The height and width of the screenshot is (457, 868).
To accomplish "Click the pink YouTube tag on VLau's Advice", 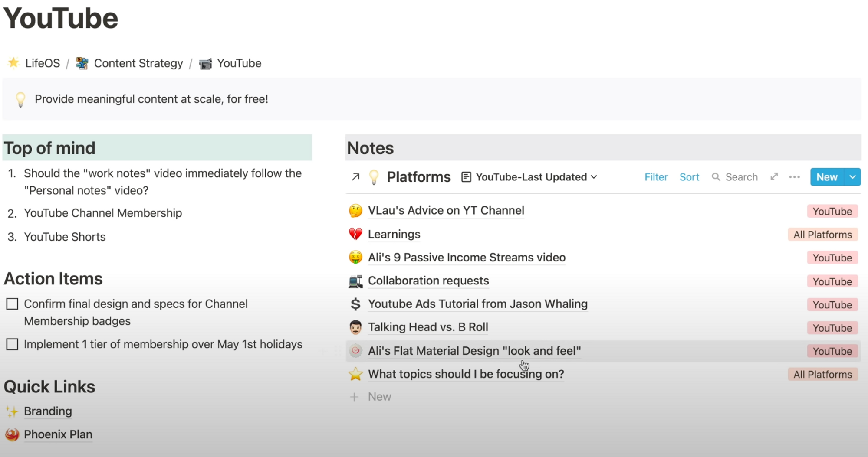I will [x=832, y=211].
